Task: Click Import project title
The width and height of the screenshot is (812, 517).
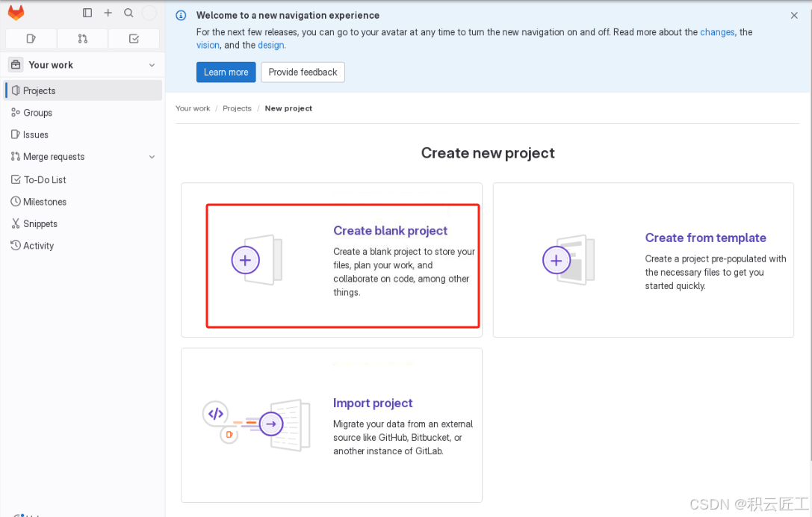Action: tap(373, 403)
